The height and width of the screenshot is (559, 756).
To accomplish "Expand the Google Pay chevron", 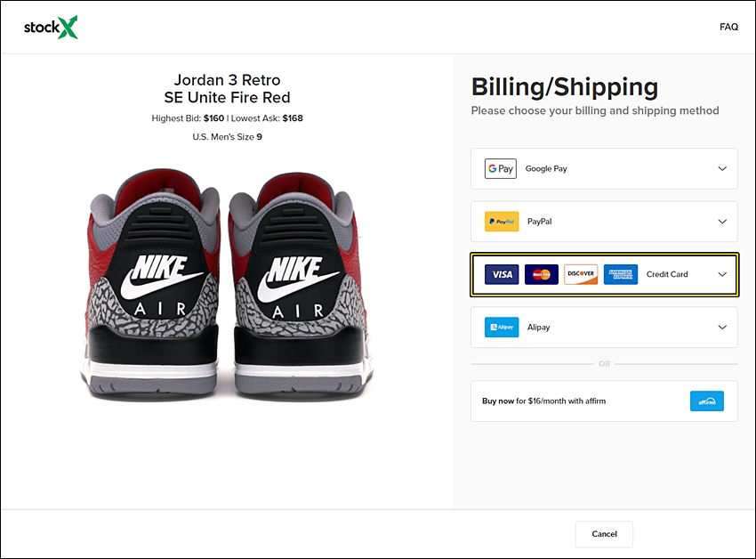I will [722, 168].
